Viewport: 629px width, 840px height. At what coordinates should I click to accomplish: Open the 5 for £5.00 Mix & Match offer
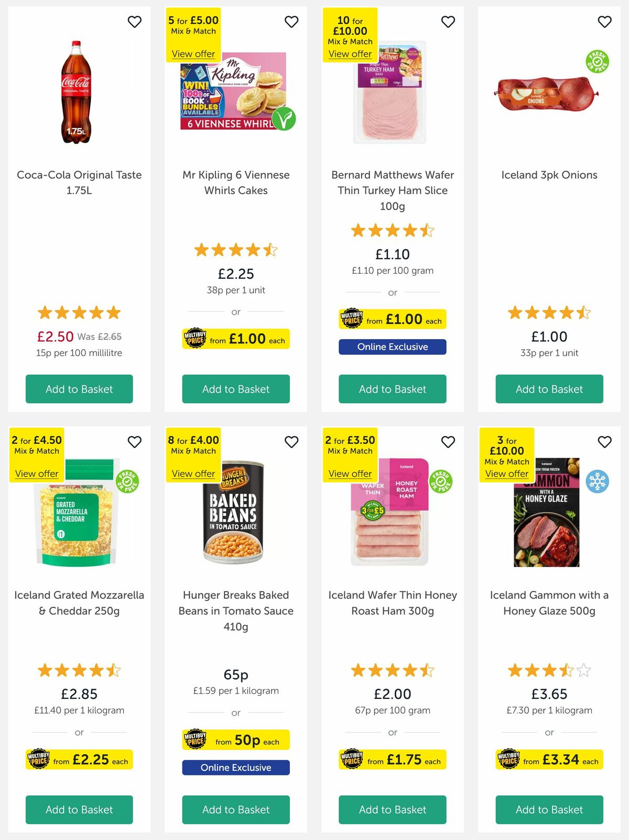[193, 54]
